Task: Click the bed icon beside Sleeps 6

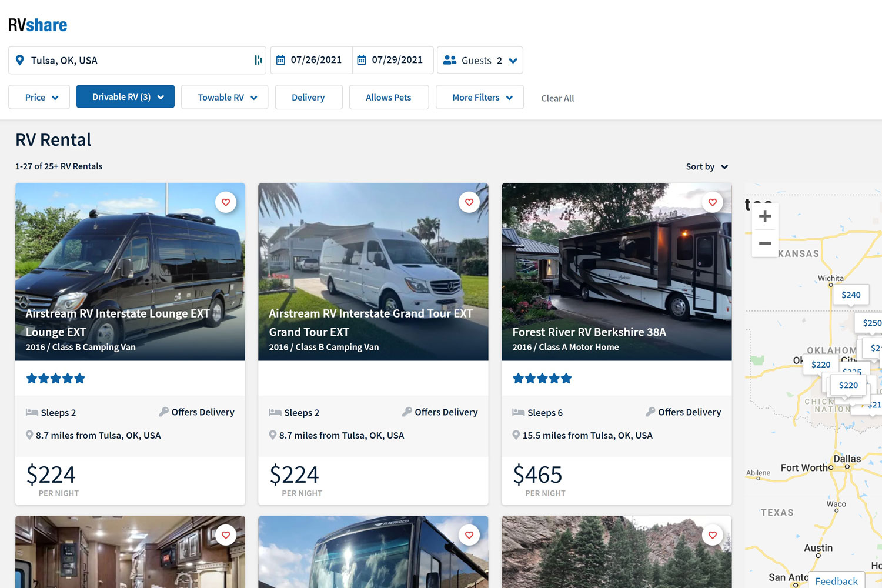Action: tap(518, 412)
